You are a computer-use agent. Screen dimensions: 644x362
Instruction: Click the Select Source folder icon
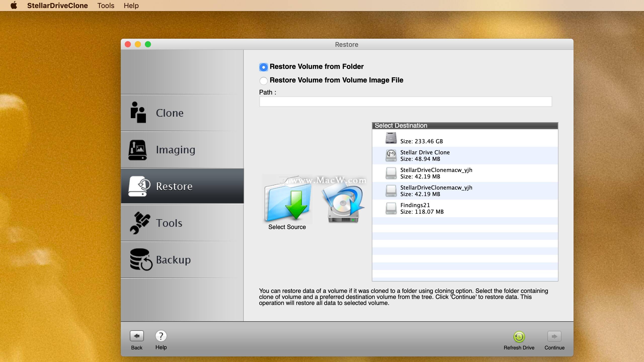click(287, 199)
